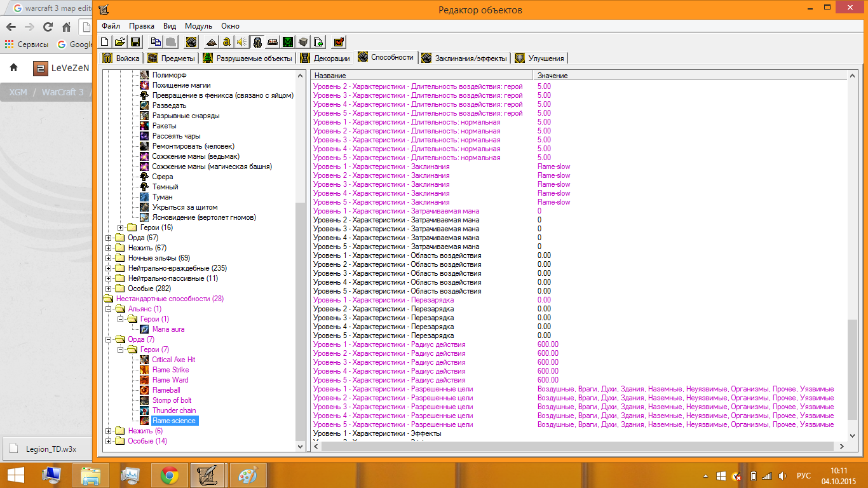Screen dimensions: 868x488
Task: Expand the Нежить (6) folder
Action: [x=109, y=431]
